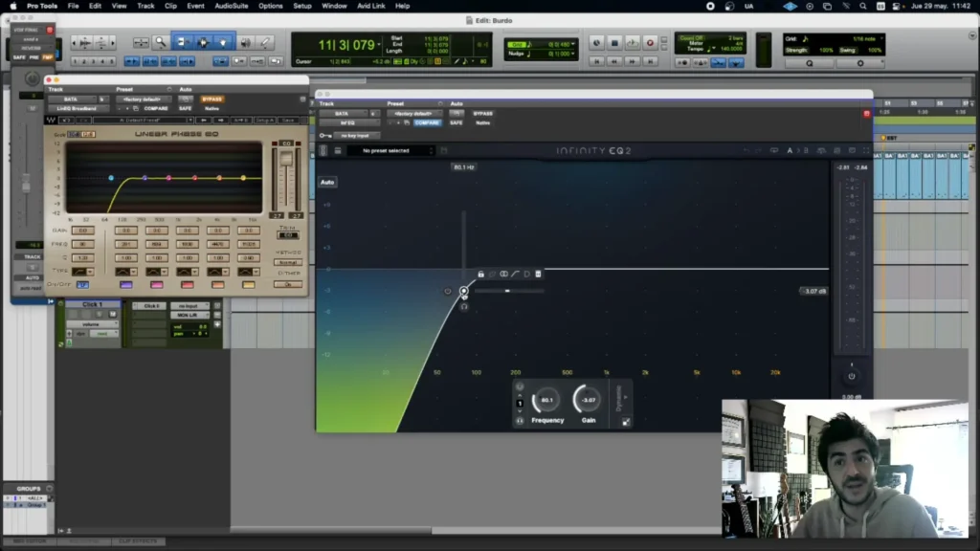Open the Track menu
Screen dimensions: 980x551
[145, 6]
